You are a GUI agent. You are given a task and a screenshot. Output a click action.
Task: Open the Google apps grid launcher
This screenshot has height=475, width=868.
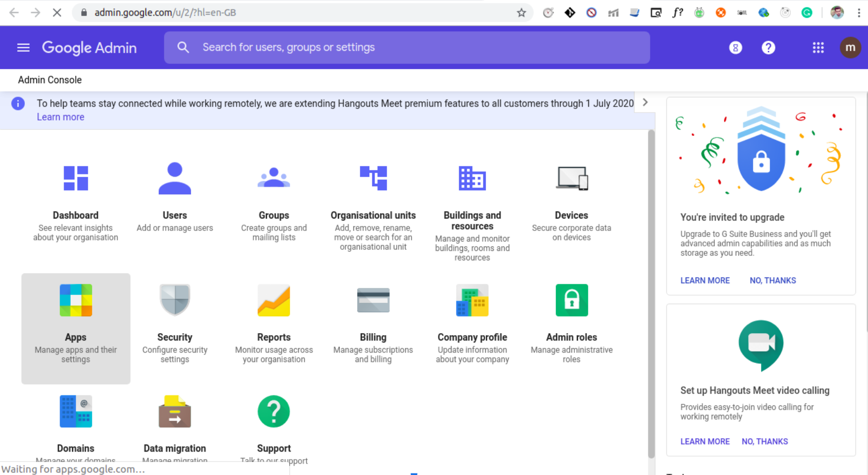click(x=818, y=47)
